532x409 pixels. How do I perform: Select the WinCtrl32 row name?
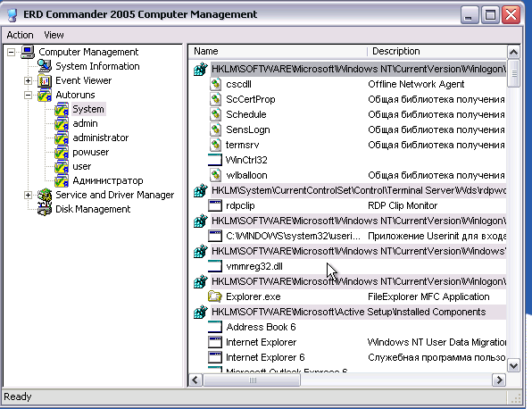246,160
